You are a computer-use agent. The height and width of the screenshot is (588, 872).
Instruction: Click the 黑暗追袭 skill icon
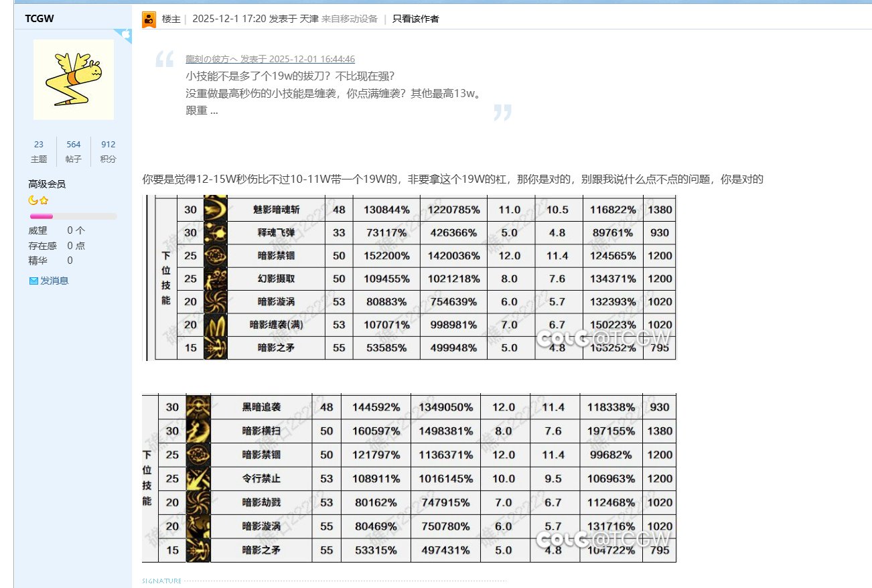198,407
